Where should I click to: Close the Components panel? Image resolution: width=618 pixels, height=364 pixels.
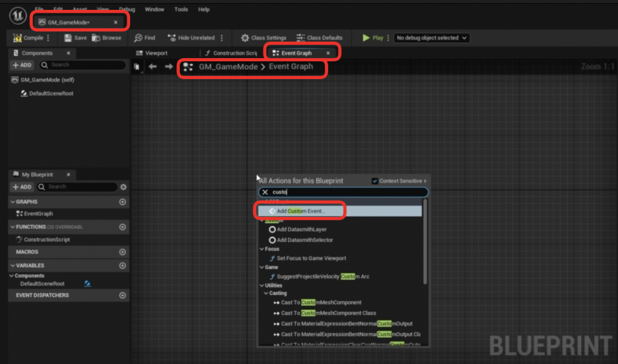[68, 53]
